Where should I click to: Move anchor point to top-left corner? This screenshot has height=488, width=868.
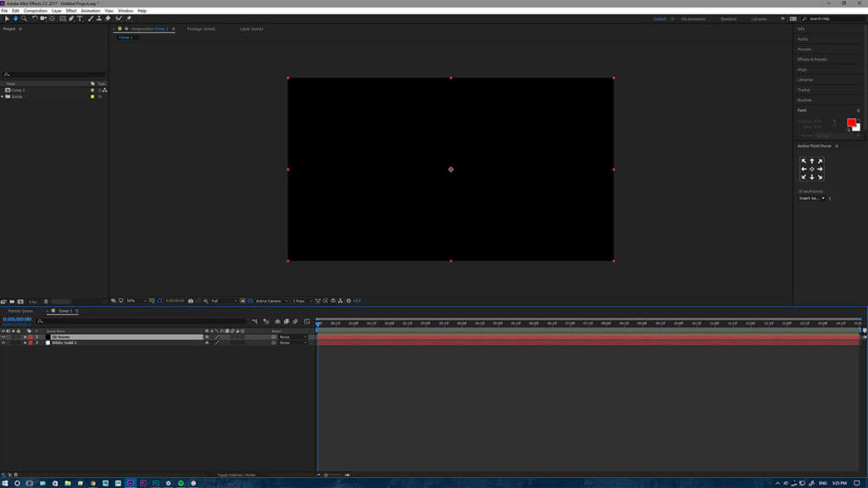pos(804,161)
